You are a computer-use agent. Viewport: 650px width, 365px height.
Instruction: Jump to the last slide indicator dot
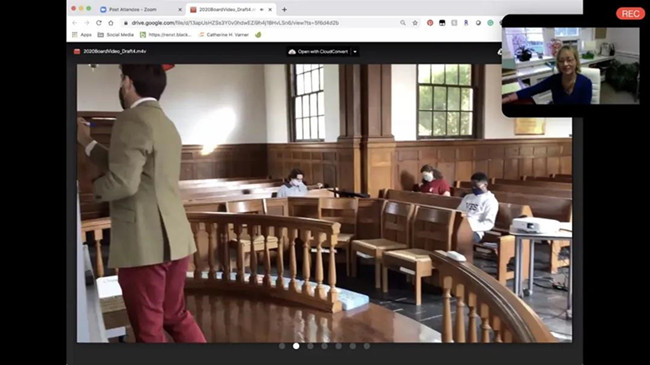(367, 346)
